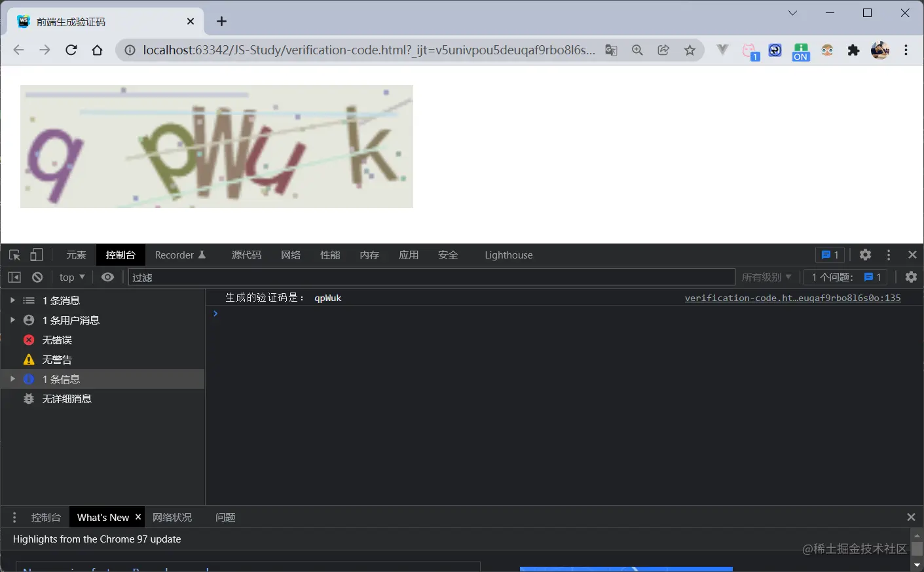This screenshot has width=924, height=572.
Task: Switch to the Lighthouse tab
Action: [509, 255]
